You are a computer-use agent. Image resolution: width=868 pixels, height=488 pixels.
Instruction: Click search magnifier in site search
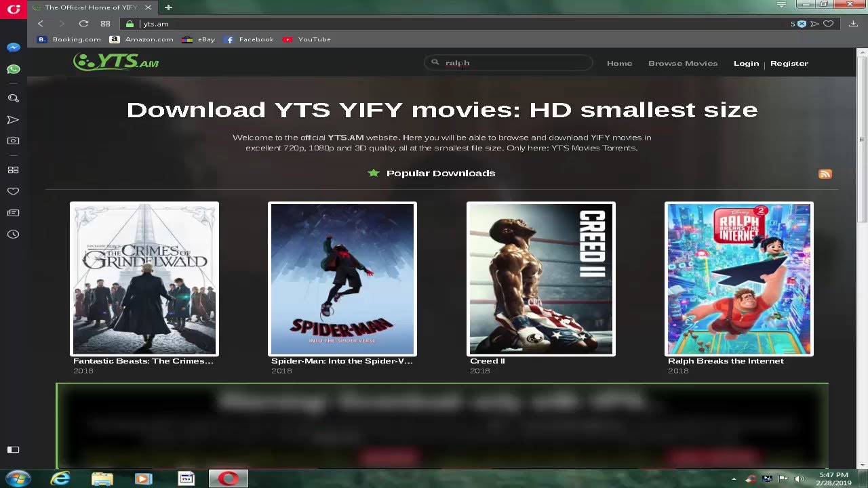435,62
